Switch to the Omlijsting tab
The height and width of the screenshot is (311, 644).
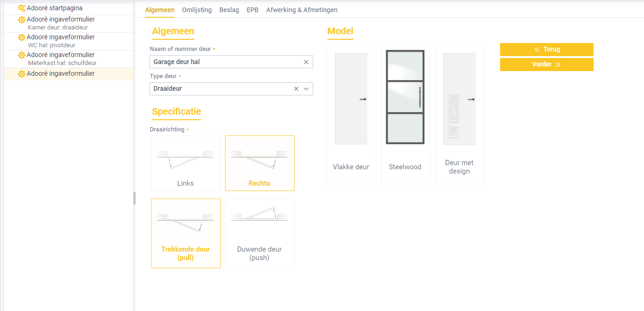pos(197,9)
